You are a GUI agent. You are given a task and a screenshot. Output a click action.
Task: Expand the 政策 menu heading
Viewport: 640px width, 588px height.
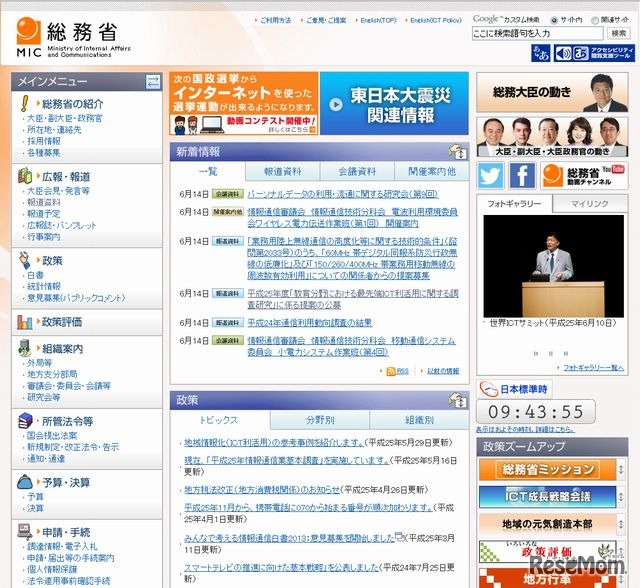pyautogui.click(x=52, y=260)
